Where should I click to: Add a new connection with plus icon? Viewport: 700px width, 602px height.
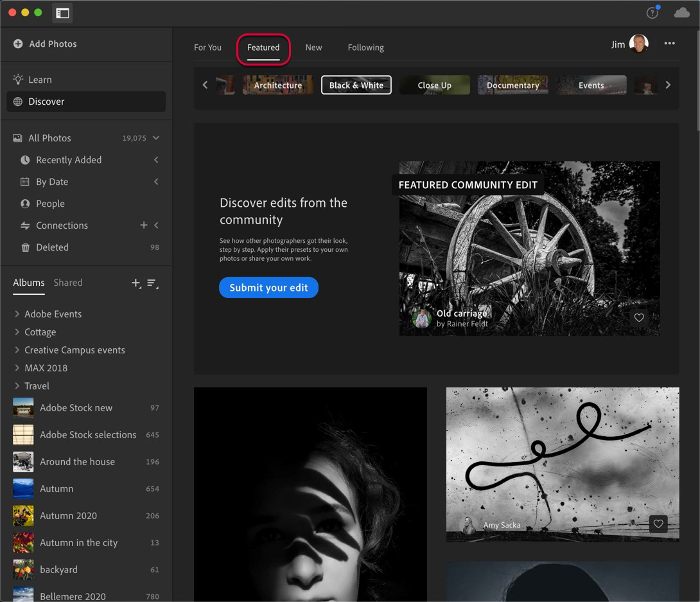tap(144, 225)
